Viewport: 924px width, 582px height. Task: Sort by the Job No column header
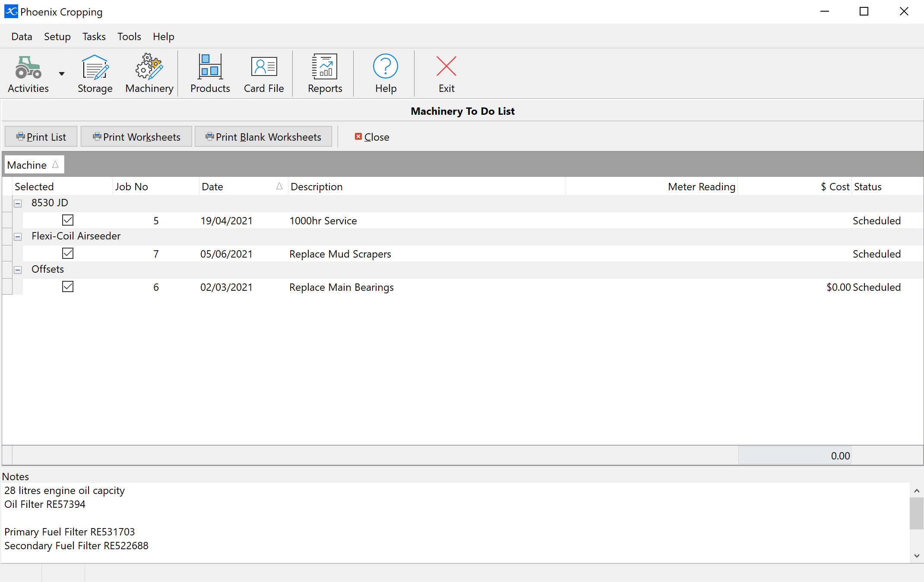[x=156, y=186]
